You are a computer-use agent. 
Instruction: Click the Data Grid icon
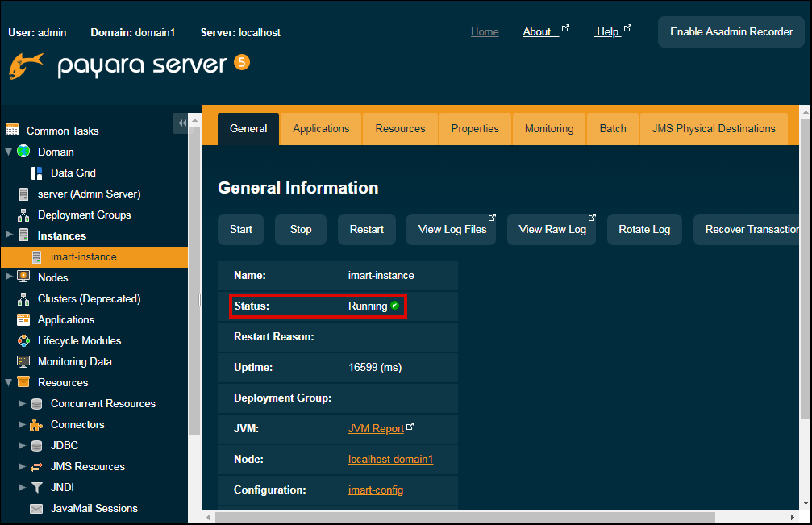click(x=36, y=173)
